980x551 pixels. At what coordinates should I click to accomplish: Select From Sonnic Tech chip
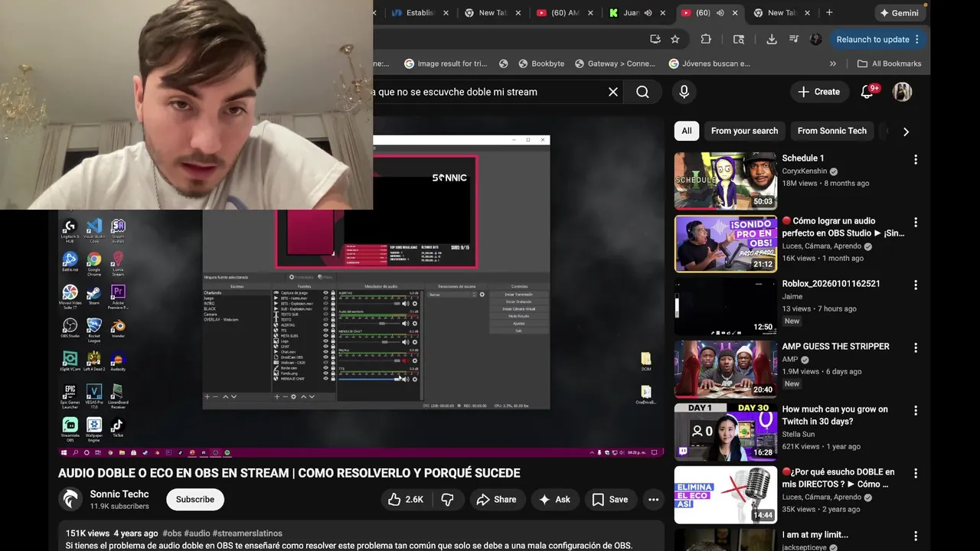832,131
